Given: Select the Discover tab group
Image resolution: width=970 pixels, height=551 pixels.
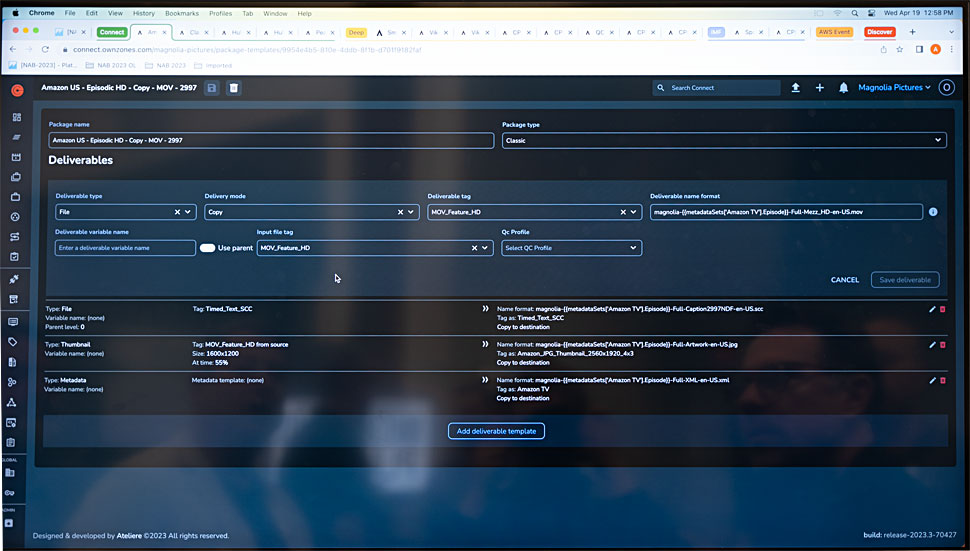Looking at the screenshot, I should 880,32.
